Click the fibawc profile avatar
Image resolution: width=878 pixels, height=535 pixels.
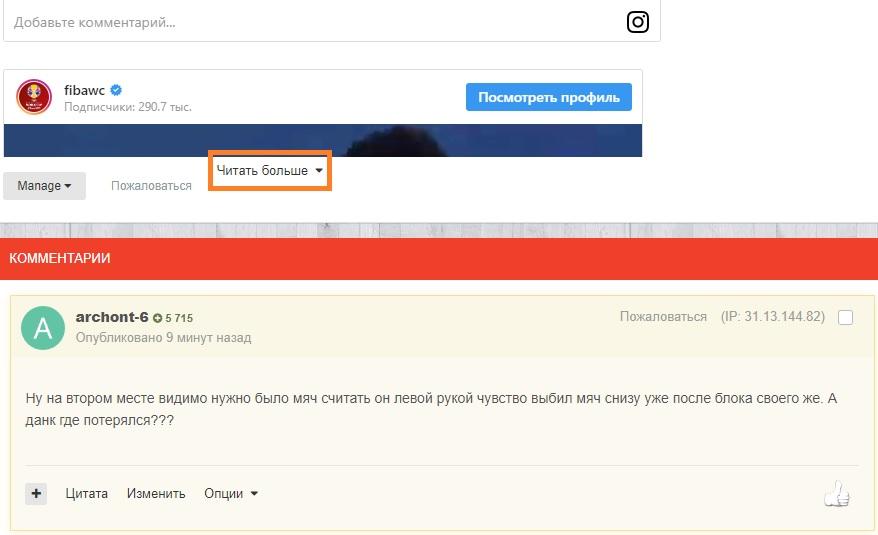(x=34, y=97)
